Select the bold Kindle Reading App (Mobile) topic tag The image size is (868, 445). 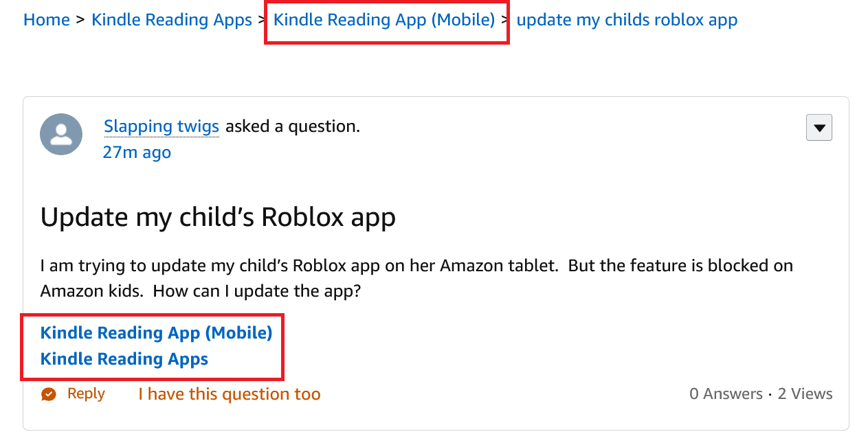pyautogui.click(x=157, y=333)
